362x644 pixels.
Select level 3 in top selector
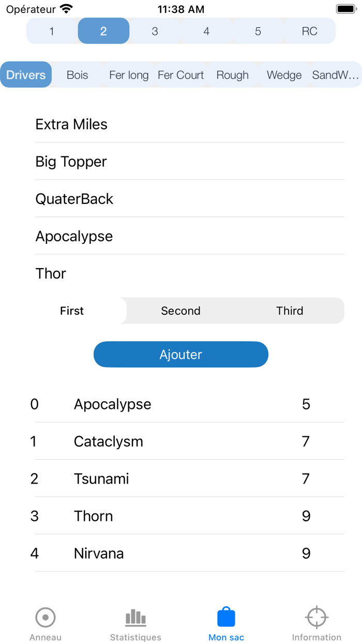(155, 31)
